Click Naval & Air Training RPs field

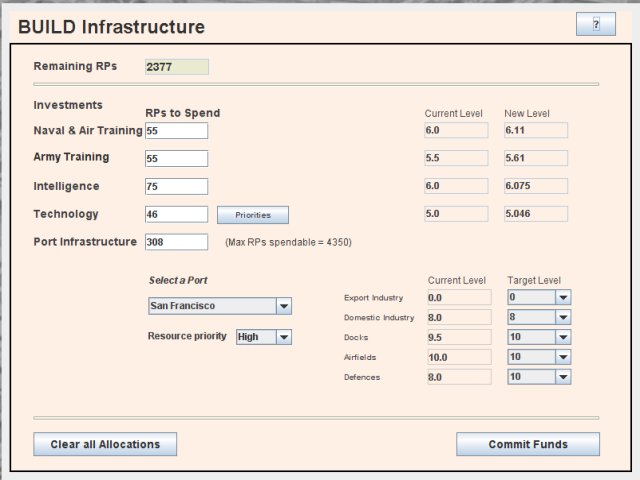[x=176, y=131]
